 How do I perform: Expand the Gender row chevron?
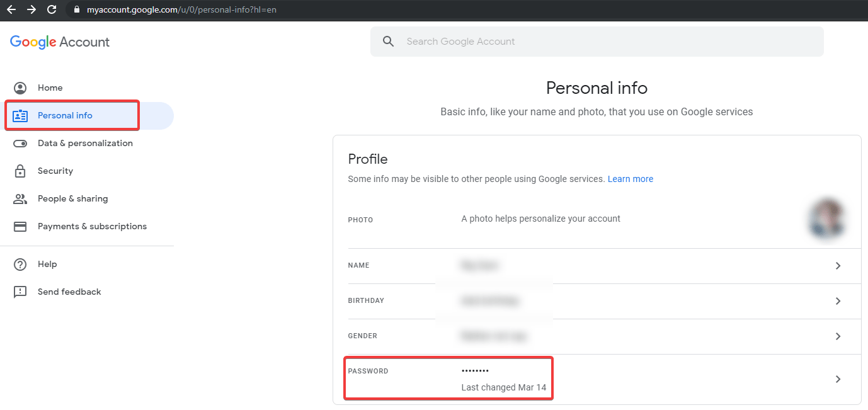click(x=838, y=336)
